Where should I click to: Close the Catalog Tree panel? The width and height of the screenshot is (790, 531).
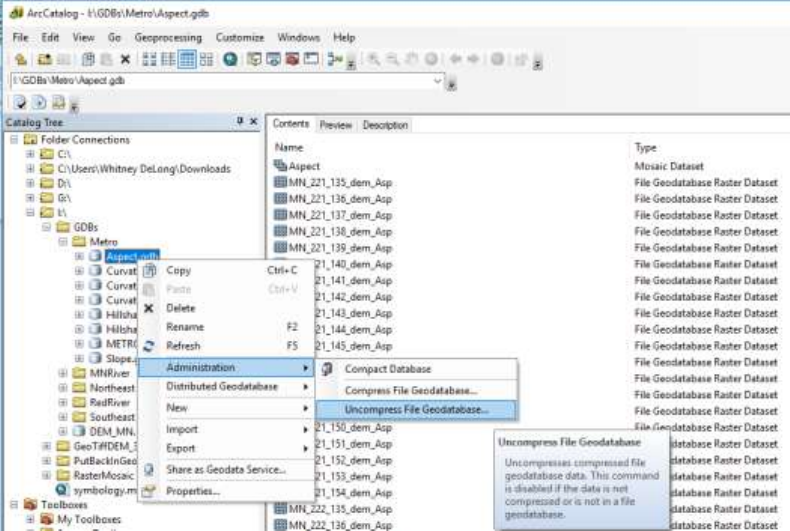[253, 121]
